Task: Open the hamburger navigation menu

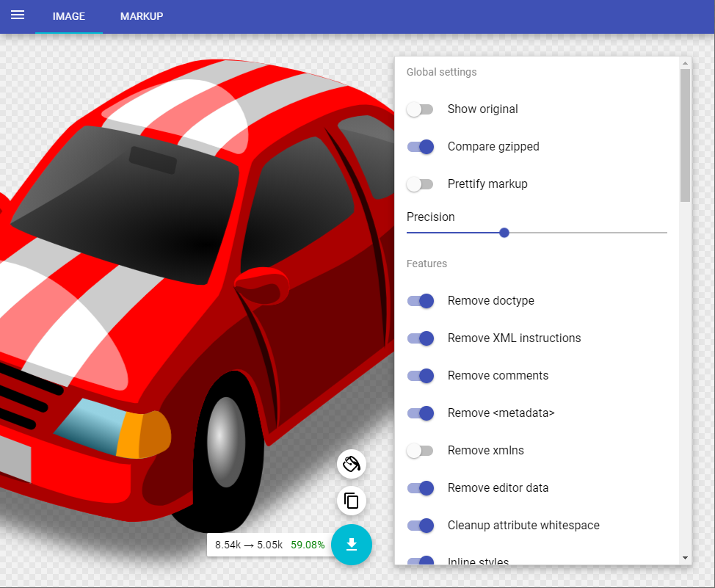Action: click(x=17, y=16)
